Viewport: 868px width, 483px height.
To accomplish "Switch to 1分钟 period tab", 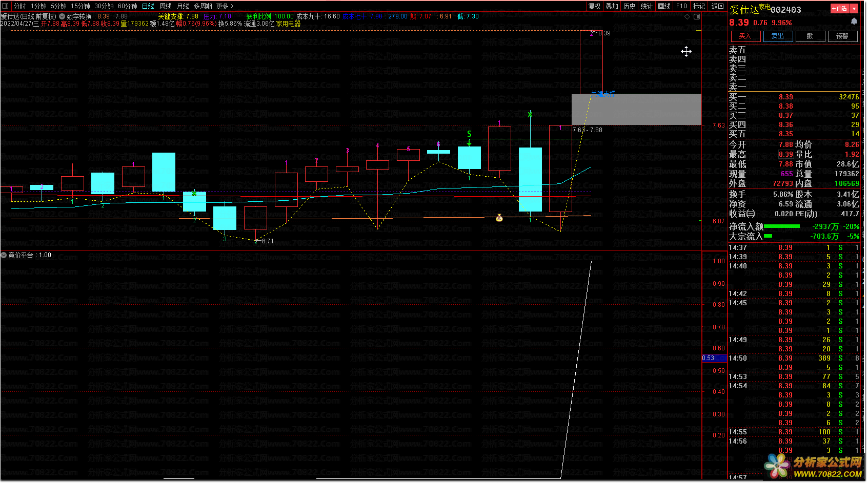I will [x=38, y=6].
